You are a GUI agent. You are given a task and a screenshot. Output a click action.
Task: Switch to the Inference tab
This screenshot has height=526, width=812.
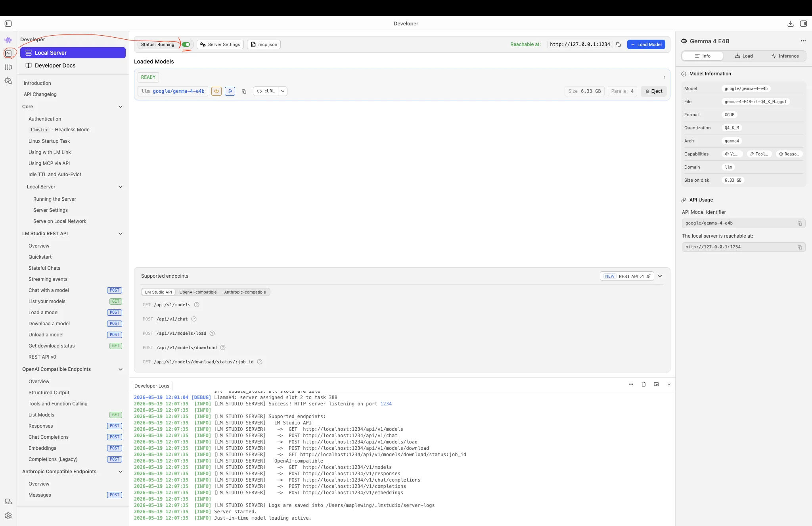785,56
